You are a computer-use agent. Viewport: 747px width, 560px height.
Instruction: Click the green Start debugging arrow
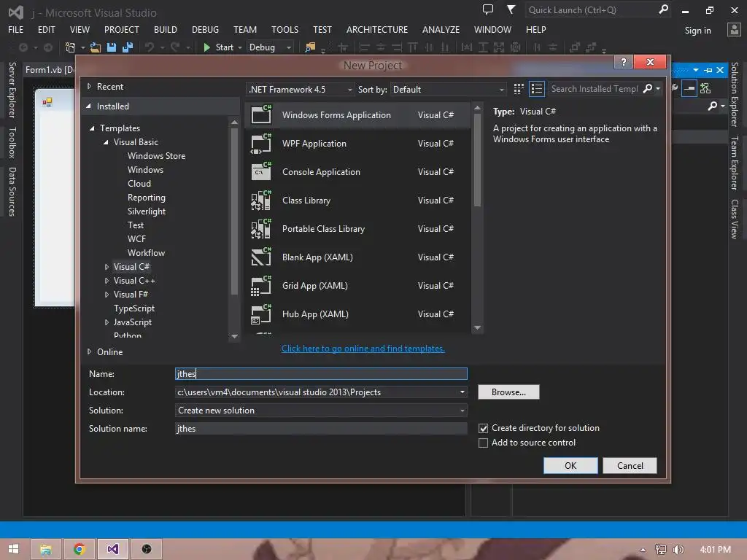coord(206,47)
